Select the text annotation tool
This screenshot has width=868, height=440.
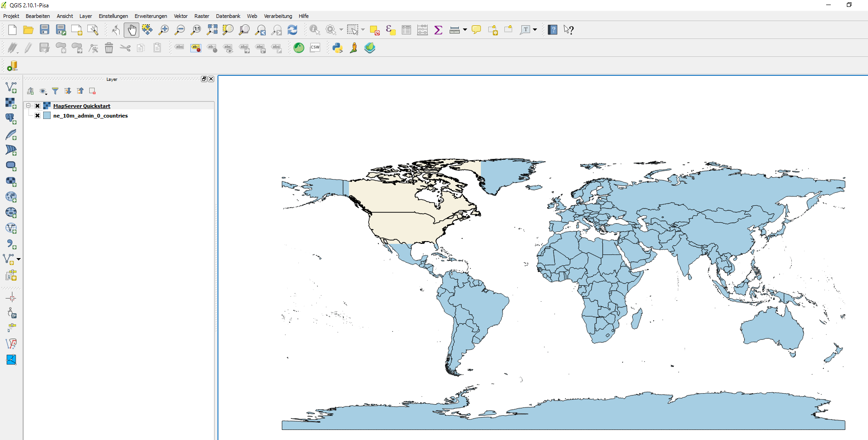click(525, 30)
